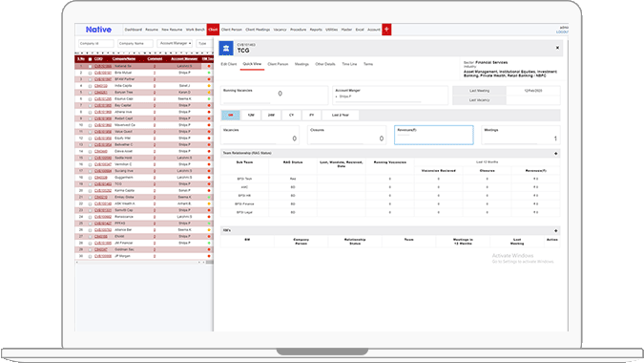The height and width of the screenshot is (363, 644).
Task: Open company ID link for Goldman Sac row
Action: (101, 249)
